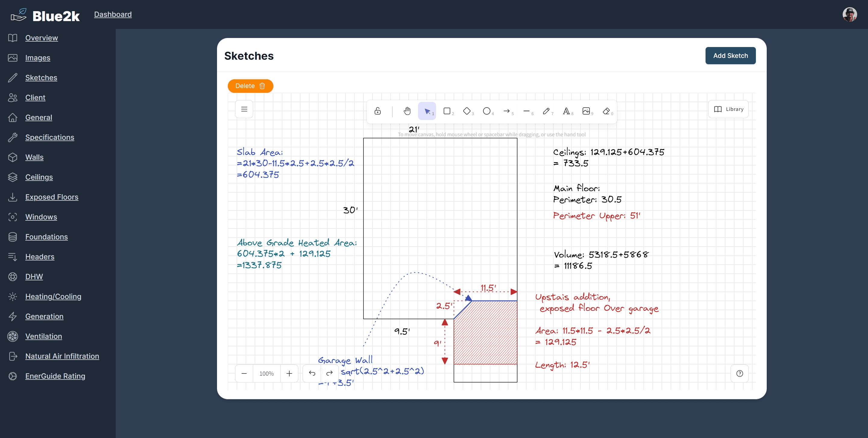This screenshot has width=868, height=438.
Task: Select the Text tool
Action: [566, 111]
